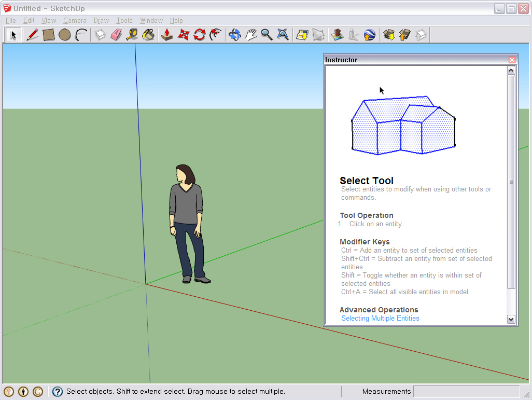Click the Select Tool heading

[x=367, y=181]
